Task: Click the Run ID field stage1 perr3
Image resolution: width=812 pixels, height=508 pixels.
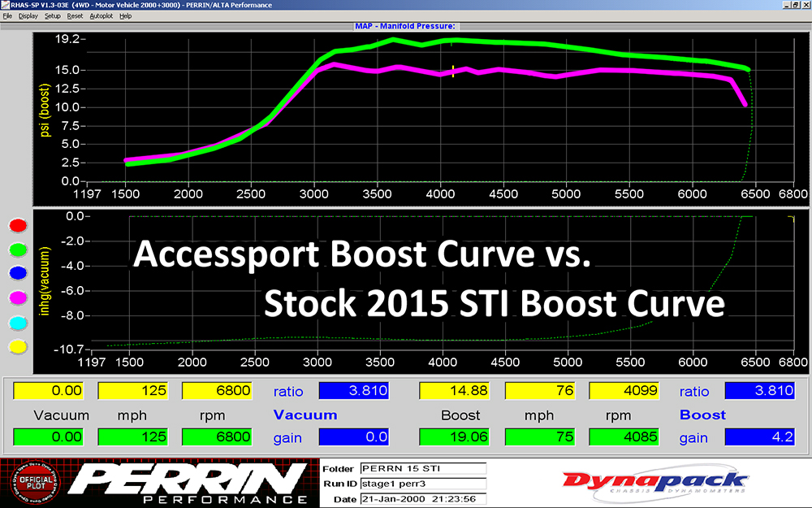Action: coord(423,484)
